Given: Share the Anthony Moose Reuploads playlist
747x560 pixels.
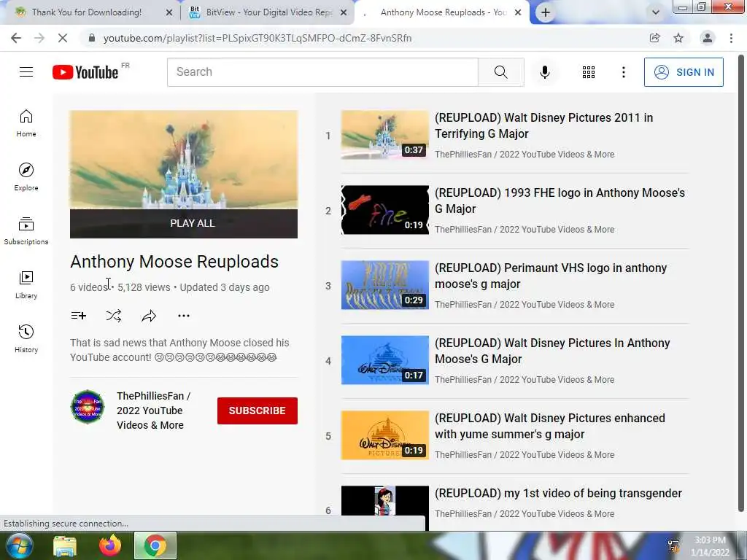Looking at the screenshot, I should pos(149,315).
